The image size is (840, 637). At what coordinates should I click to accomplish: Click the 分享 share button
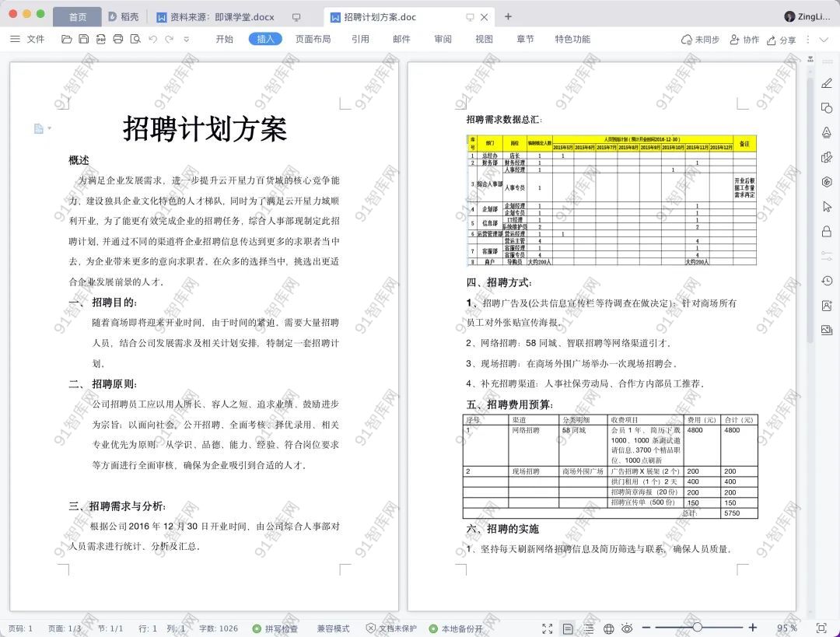click(782, 40)
